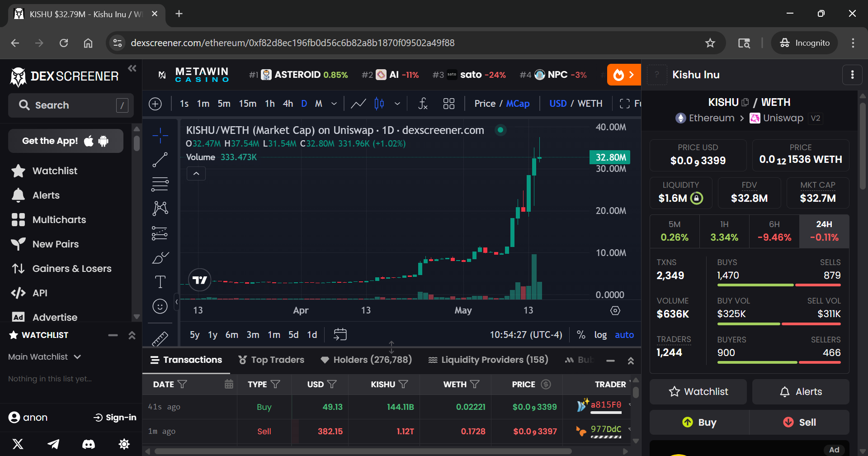Open the go-to-date calendar icon
868x456 pixels.
340,335
